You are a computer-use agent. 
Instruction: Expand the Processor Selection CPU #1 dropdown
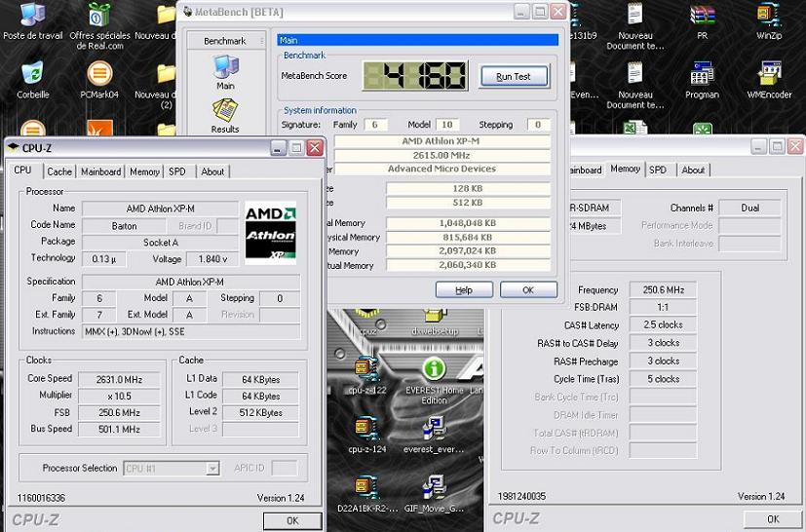[212, 469]
